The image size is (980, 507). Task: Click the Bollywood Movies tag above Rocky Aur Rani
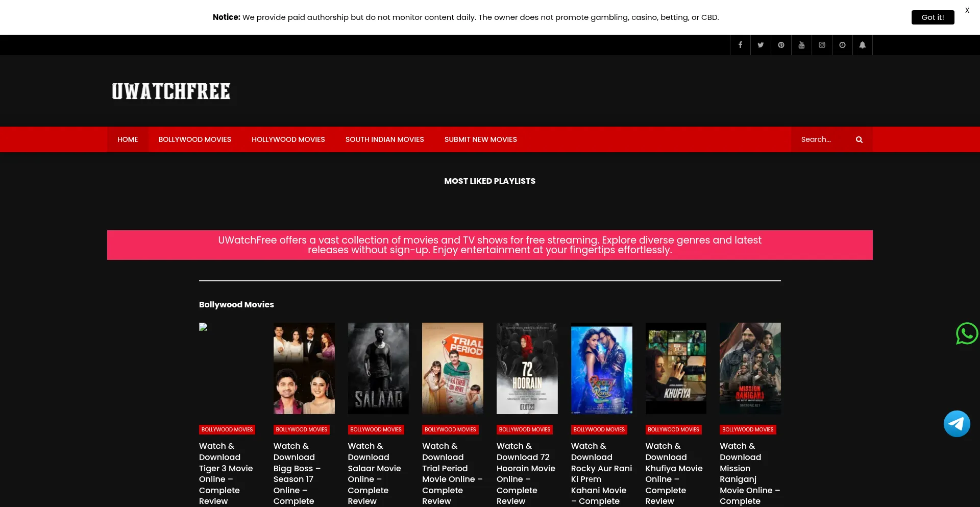pyautogui.click(x=599, y=430)
